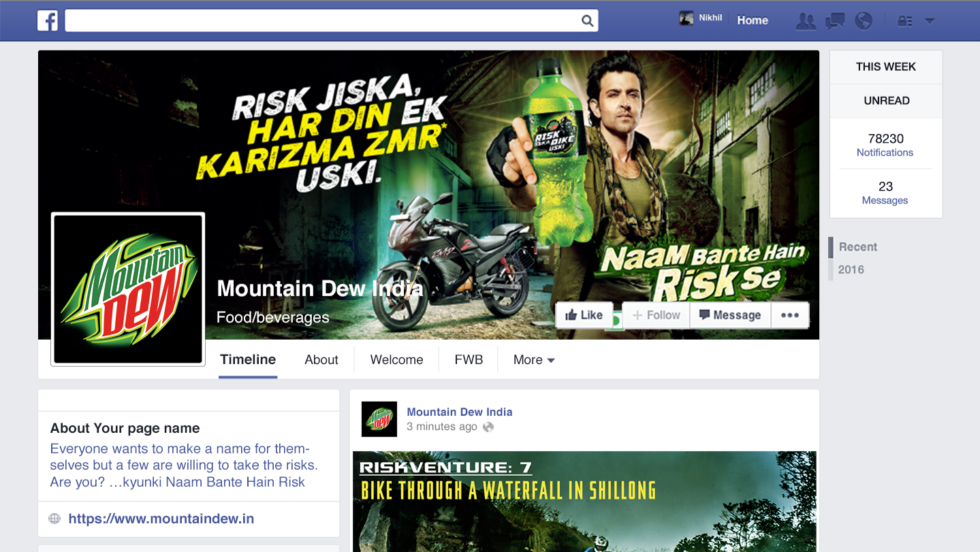Open the 78230 Notifications link
This screenshot has width=980, height=552.
tap(885, 145)
